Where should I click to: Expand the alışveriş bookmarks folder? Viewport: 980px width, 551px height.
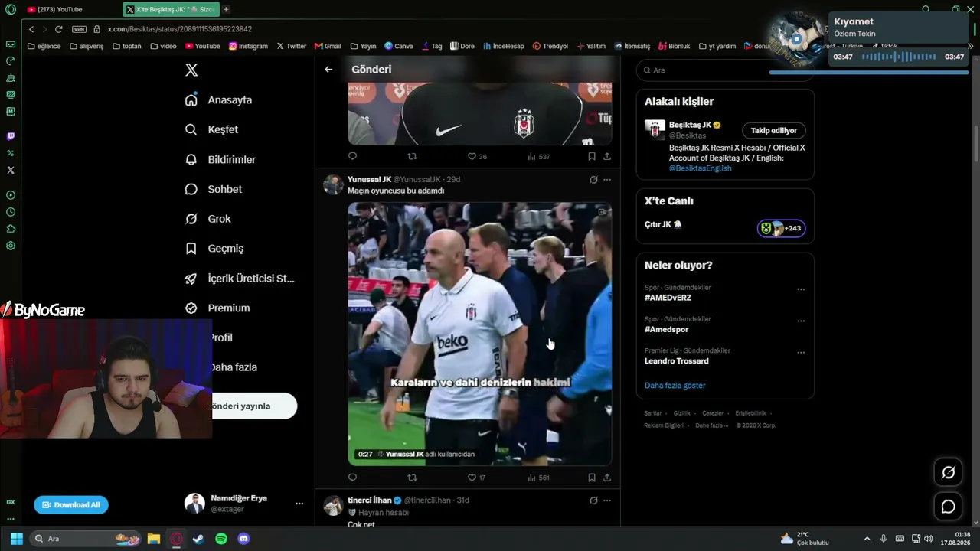point(87,46)
